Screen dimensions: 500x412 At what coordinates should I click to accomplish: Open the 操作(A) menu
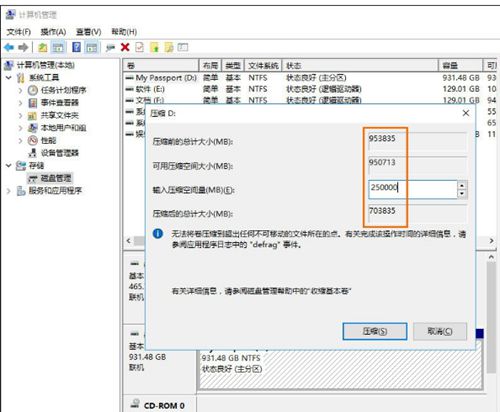pos(53,32)
